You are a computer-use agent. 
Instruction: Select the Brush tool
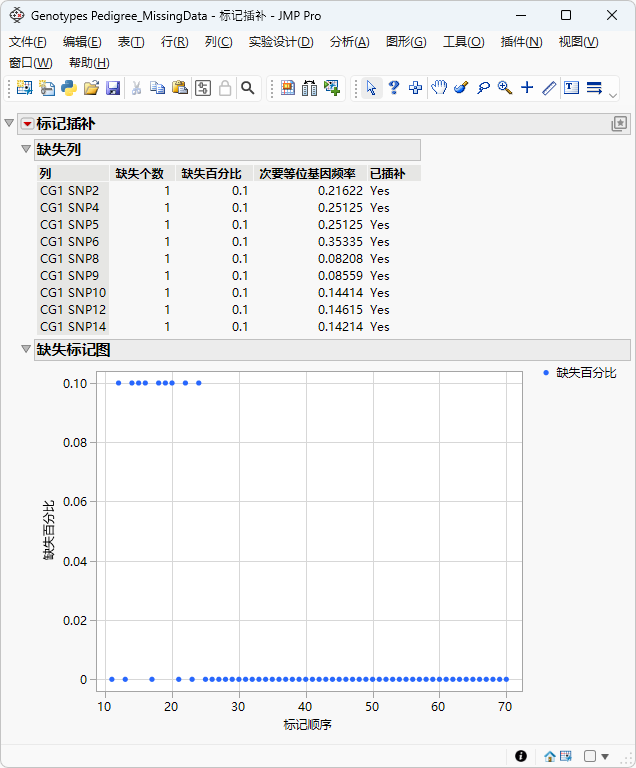(461, 88)
